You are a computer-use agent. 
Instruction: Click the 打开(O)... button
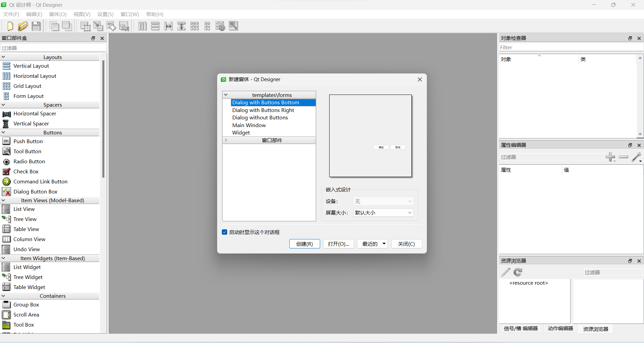point(338,244)
